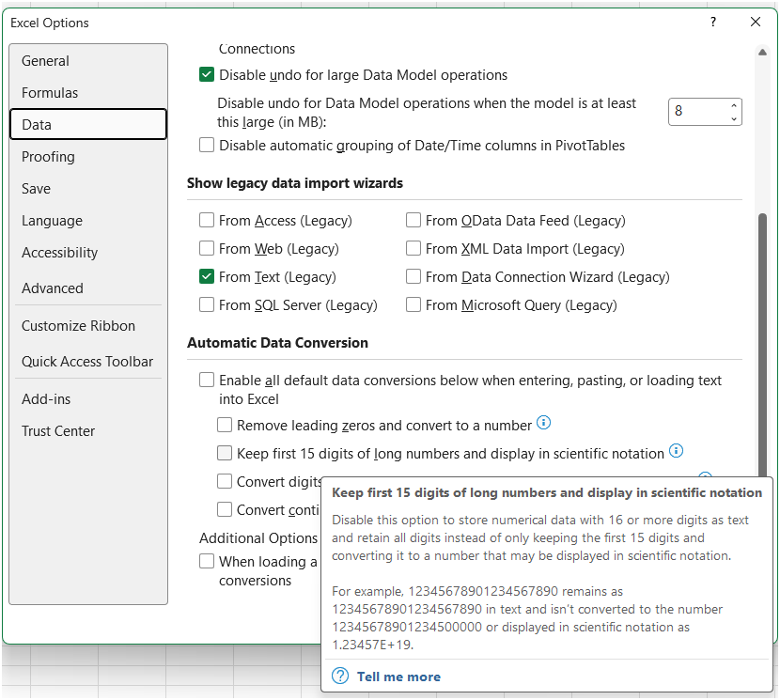Enable From Data Connection Wizard (Legacy)
Viewport: 780px width, 700px height.
point(413,276)
